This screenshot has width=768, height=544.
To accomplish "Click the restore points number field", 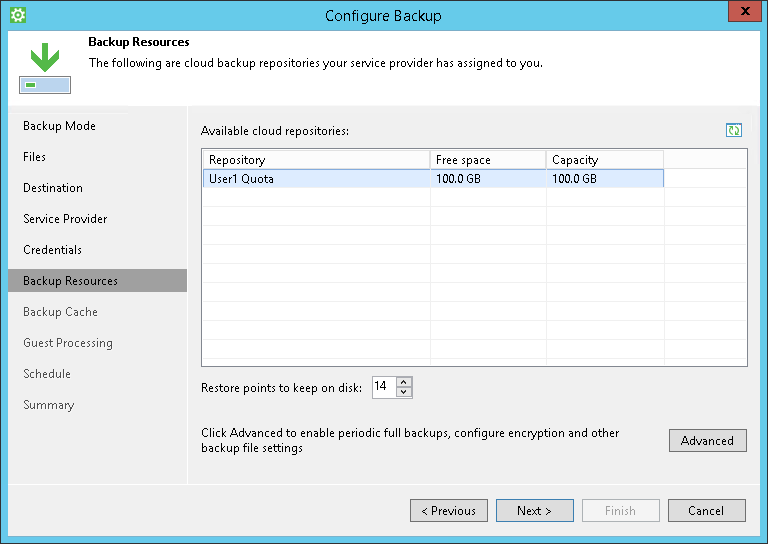I will pyautogui.click(x=383, y=387).
